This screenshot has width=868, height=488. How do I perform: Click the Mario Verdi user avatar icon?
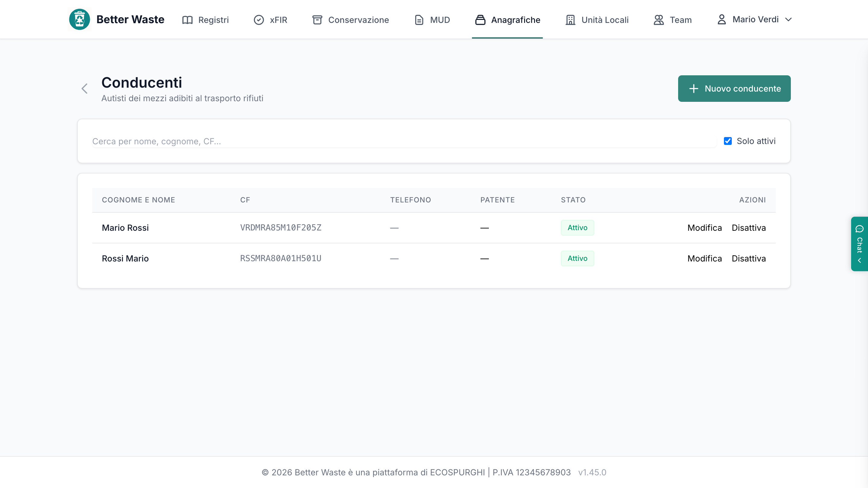click(x=722, y=19)
